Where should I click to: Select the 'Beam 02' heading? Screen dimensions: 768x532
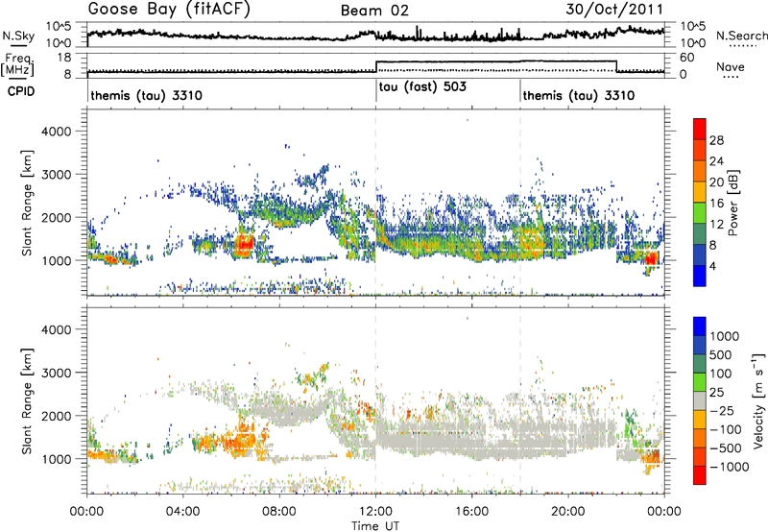374,11
